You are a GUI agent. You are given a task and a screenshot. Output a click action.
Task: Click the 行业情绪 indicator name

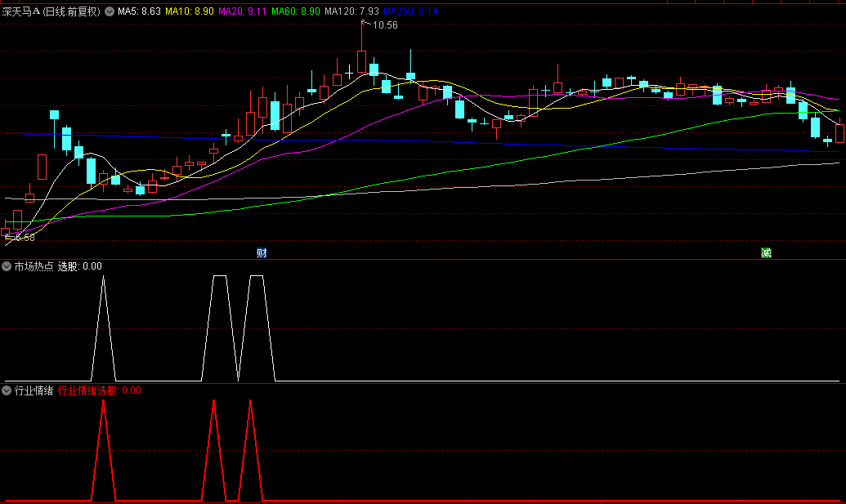tap(34, 390)
